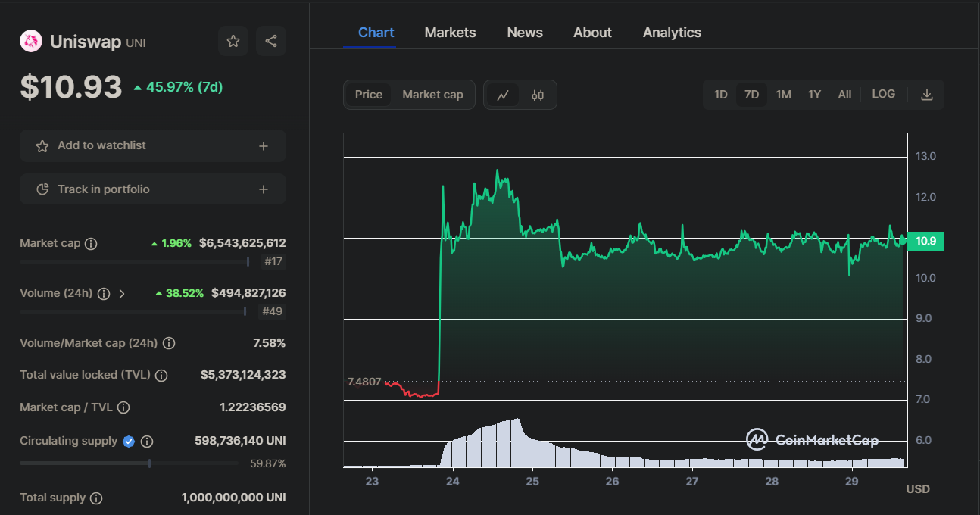Click the CoinMarketCap logo on the chart

point(812,439)
